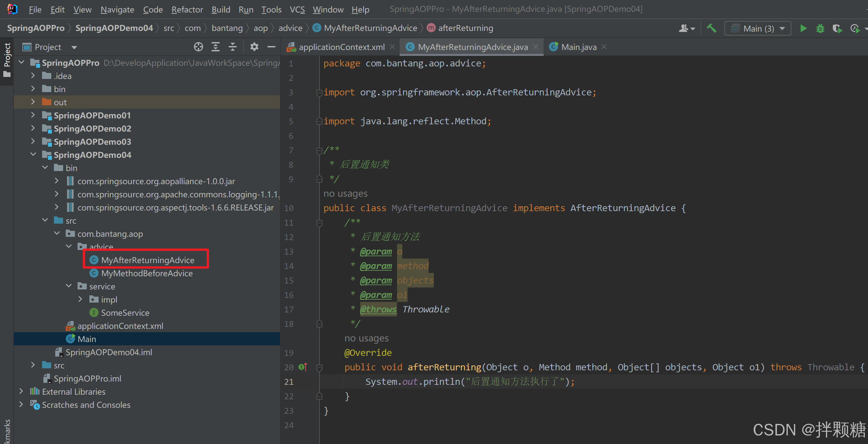Click the Build project hammer icon
Image resolution: width=868 pixels, height=444 pixels.
point(711,28)
